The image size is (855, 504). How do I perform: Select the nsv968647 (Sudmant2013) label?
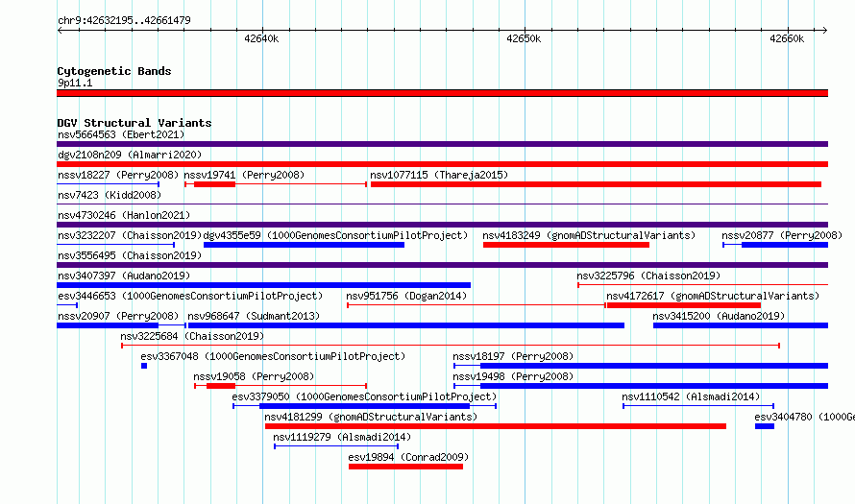[254, 316]
